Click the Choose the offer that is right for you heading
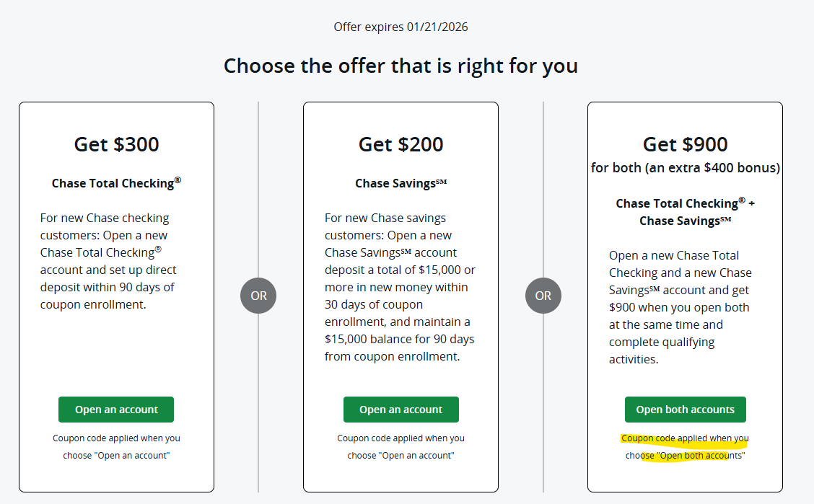Image resolution: width=814 pixels, height=504 pixels. [x=401, y=66]
